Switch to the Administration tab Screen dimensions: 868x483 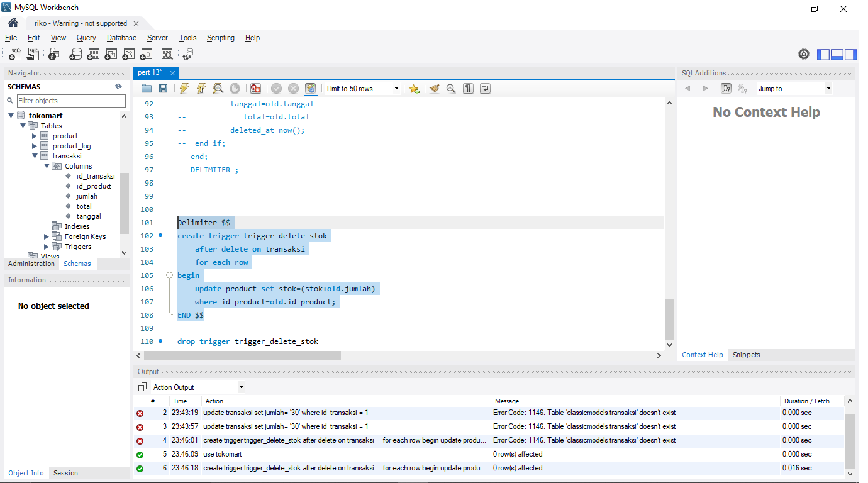tap(31, 264)
